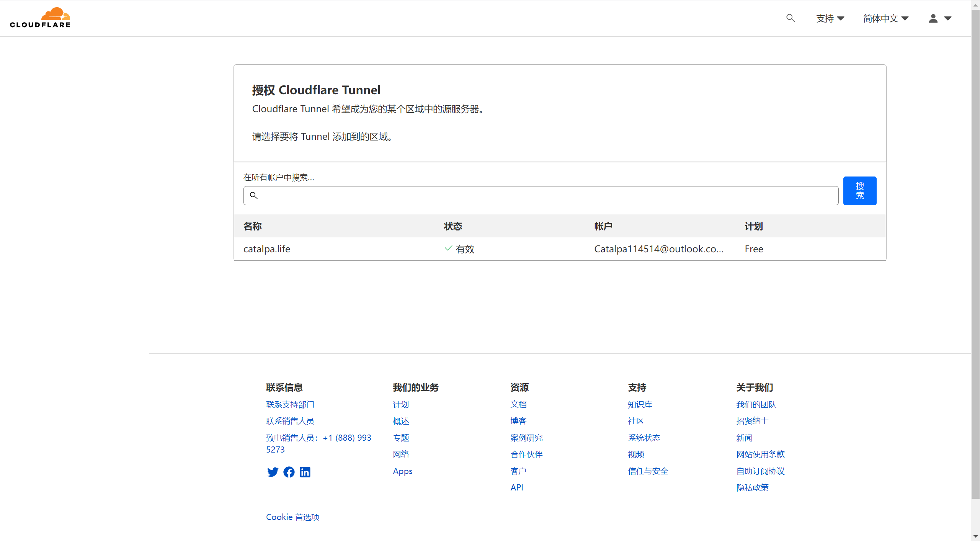Select the catalpa.life zone row
The image size is (980, 541).
tap(560, 249)
